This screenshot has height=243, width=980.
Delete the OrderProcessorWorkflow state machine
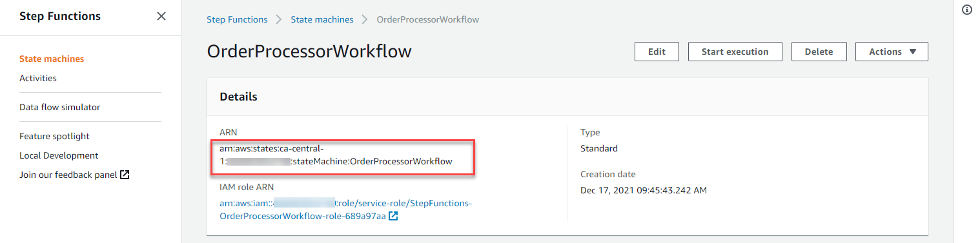[x=819, y=52]
